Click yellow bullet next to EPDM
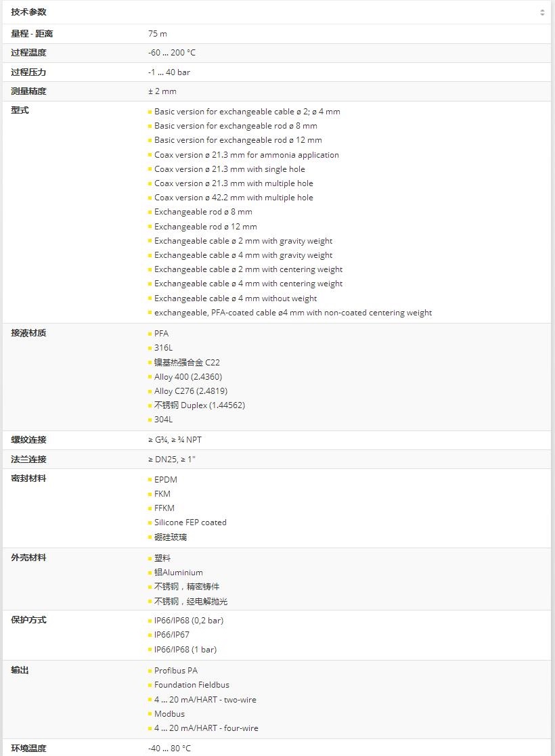 pos(150,480)
